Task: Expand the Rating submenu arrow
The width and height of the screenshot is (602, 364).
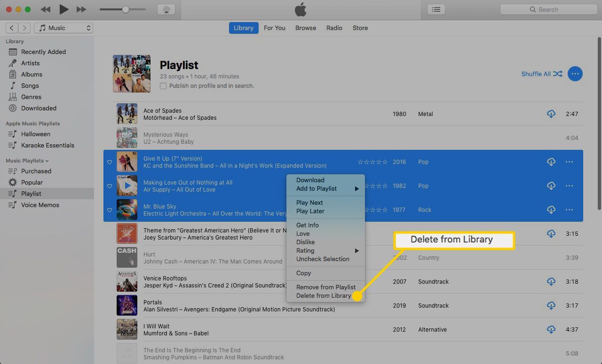Action: pos(356,251)
